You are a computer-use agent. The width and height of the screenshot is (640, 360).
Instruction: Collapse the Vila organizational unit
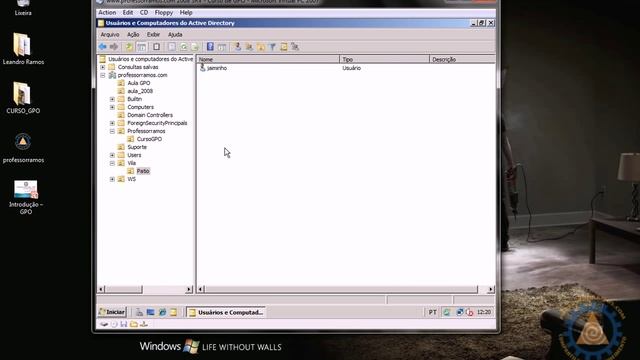[112, 163]
